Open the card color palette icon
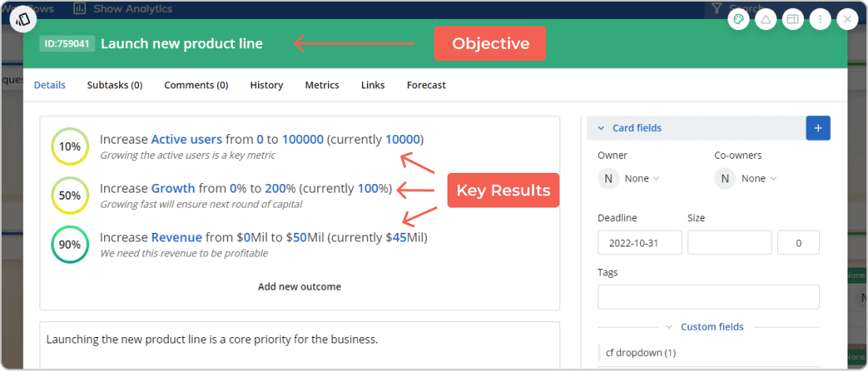Screen dimensions: 868x371 coord(739,20)
